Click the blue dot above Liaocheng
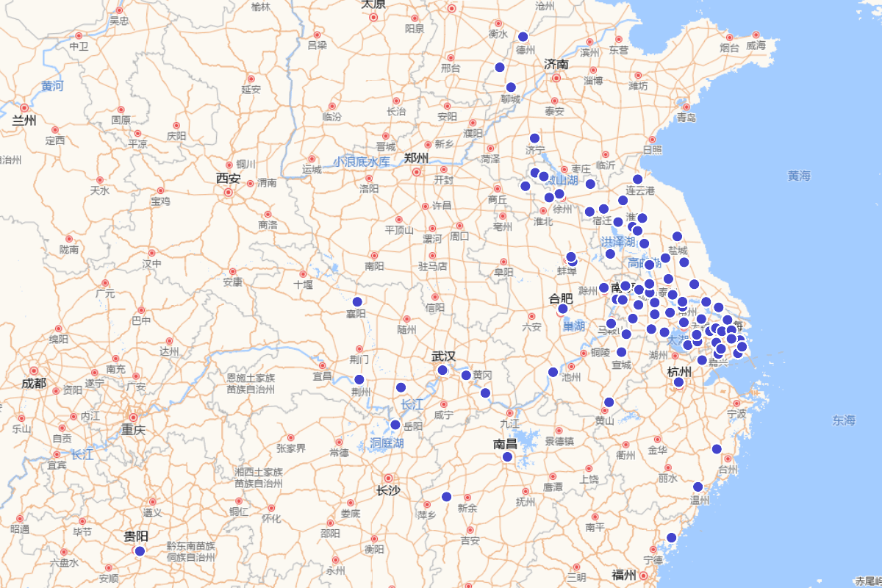Screen dimensions: 882x588 pyautogui.click(x=511, y=87)
